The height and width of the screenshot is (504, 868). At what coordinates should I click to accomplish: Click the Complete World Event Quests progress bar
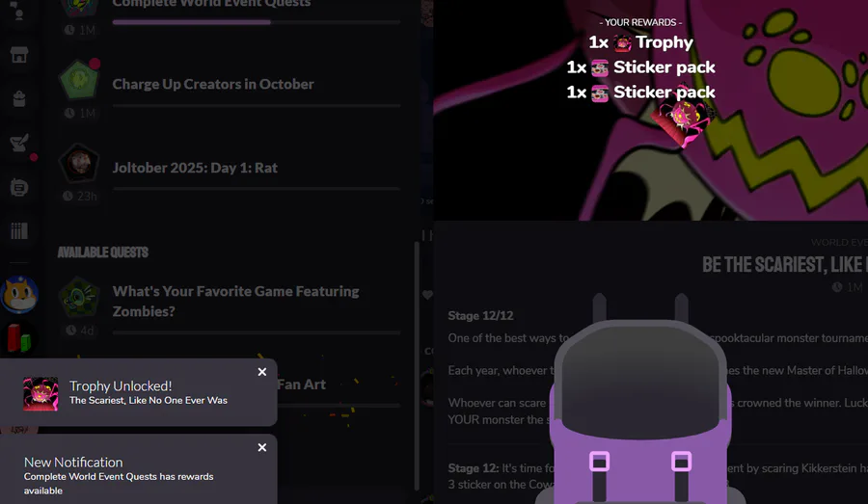coord(257,22)
